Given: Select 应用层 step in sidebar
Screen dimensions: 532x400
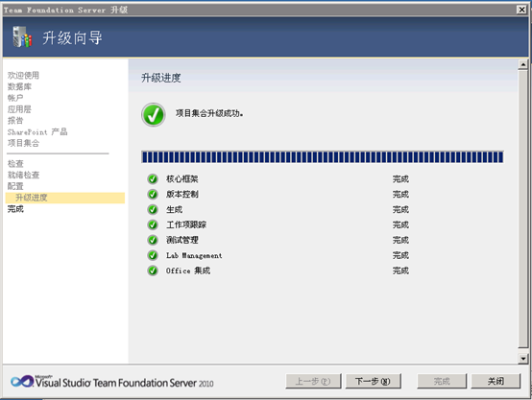Looking at the screenshot, I should [x=19, y=109].
